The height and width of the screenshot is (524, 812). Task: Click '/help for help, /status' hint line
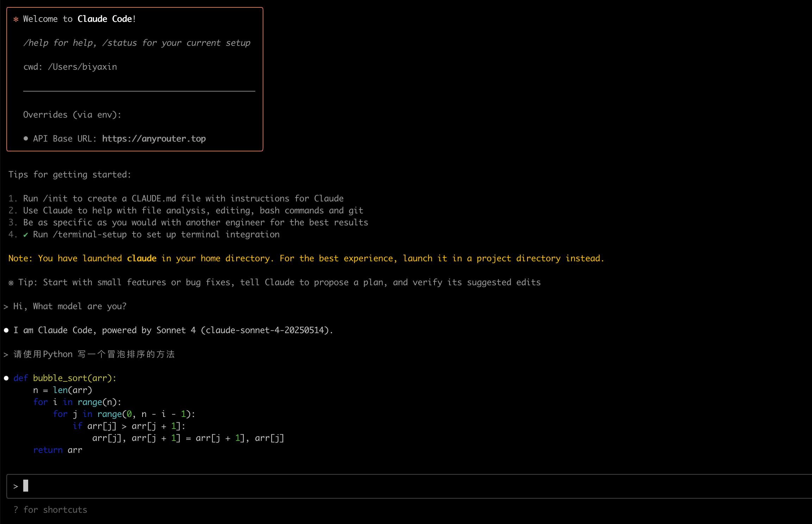point(137,43)
